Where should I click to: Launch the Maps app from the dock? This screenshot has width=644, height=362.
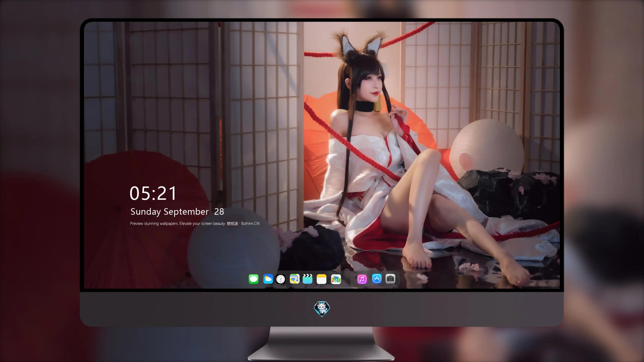coord(294,279)
